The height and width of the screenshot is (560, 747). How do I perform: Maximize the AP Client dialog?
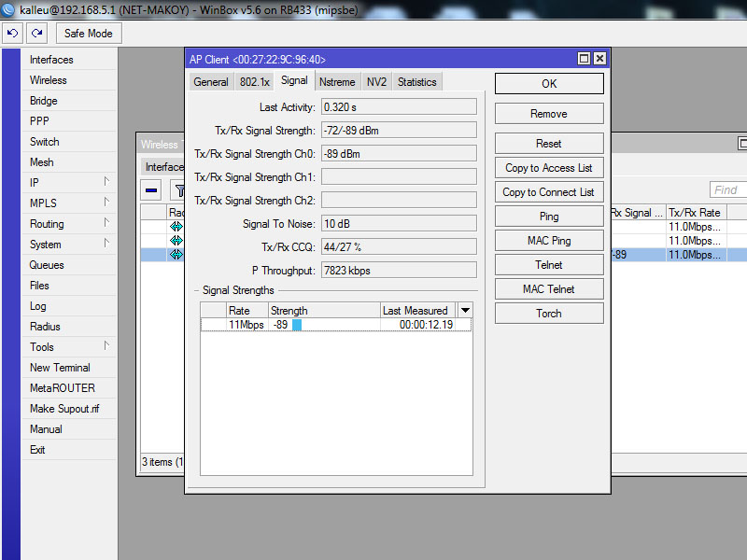coord(584,59)
